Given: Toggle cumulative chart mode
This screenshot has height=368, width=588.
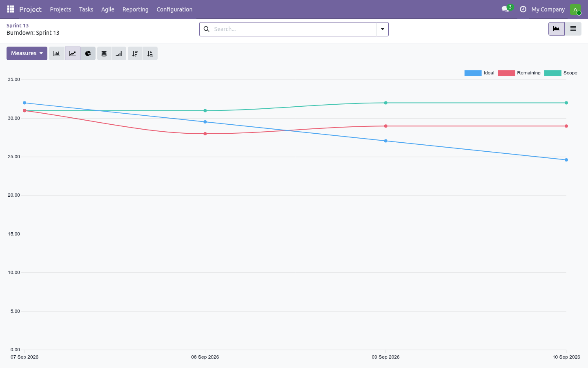Looking at the screenshot, I should [x=119, y=54].
